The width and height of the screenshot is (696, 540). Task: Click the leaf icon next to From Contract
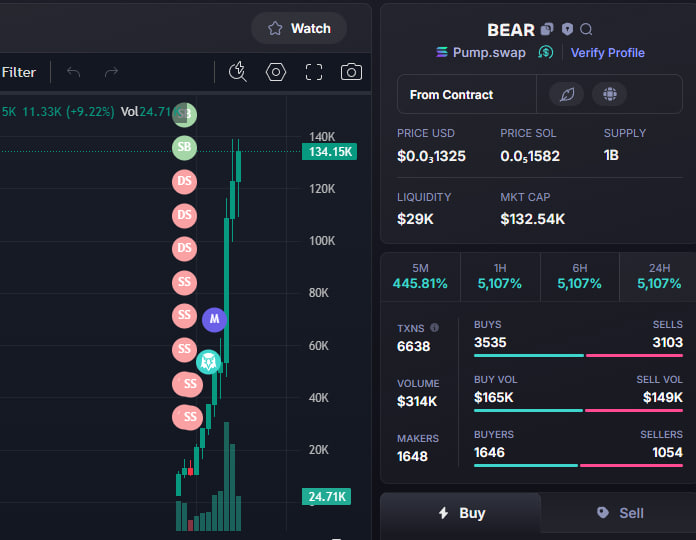(x=567, y=94)
